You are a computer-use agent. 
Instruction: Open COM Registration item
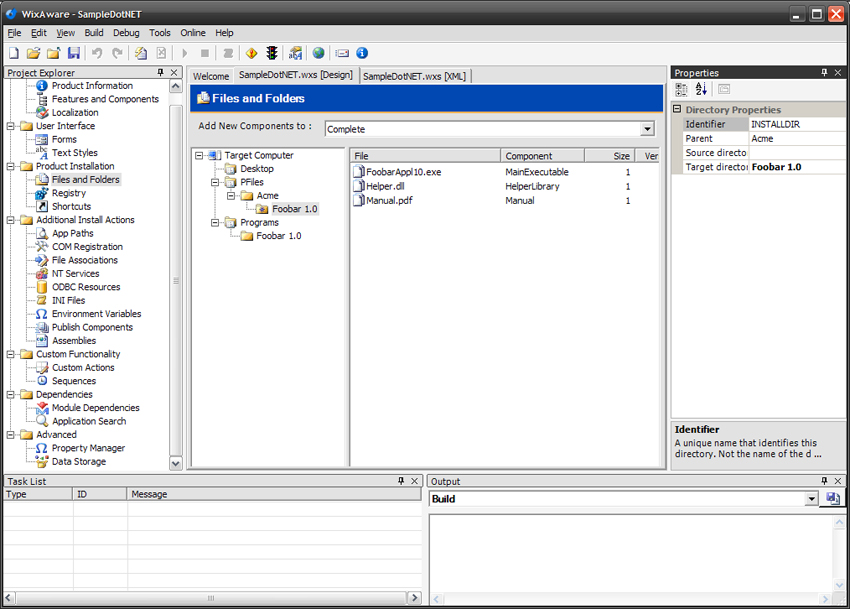(87, 247)
